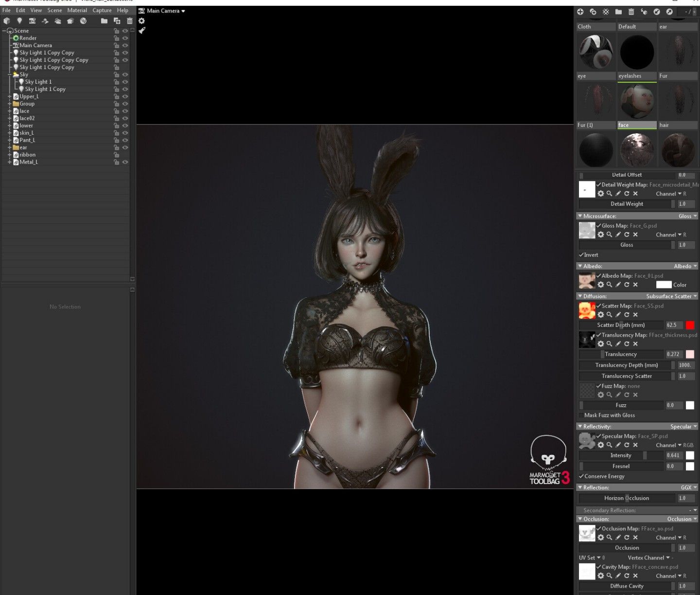700x595 pixels.
Task: Open the Main Camera dropdown
Action: (x=165, y=11)
